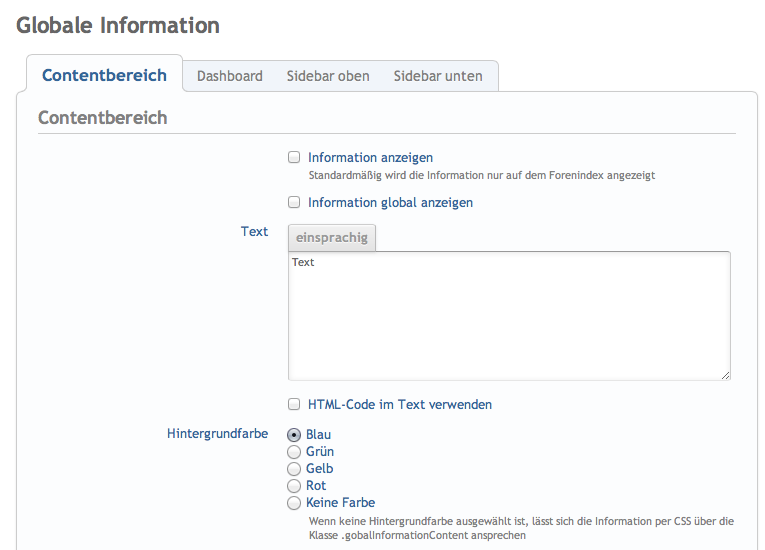
Task: Select the Keine Farbe radio option
Action: click(294, 503)
